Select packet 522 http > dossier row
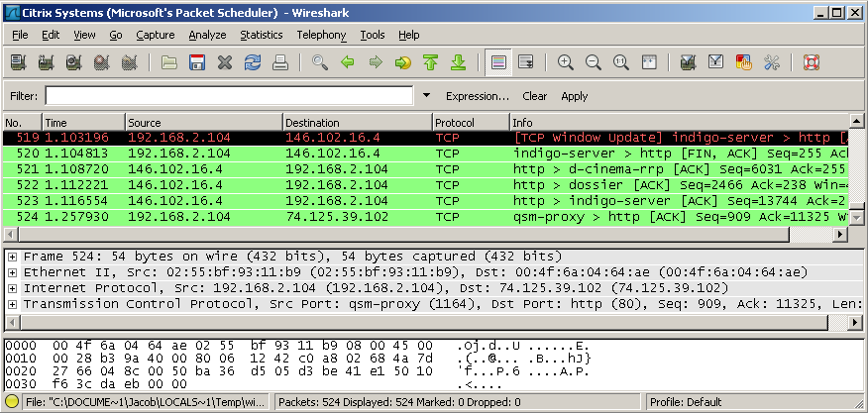Viewport: 868px width, 413px height. [426, 185]
